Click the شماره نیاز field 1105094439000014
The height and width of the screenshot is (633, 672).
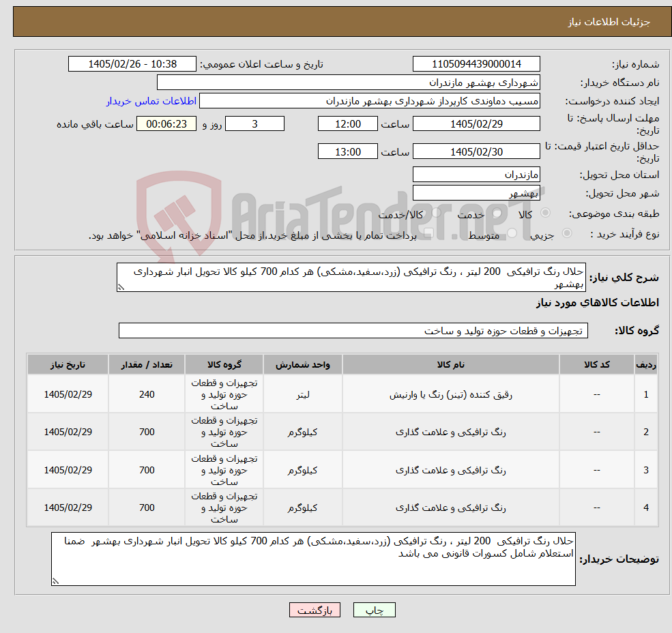pyautogui.click(x=476, y=64)
